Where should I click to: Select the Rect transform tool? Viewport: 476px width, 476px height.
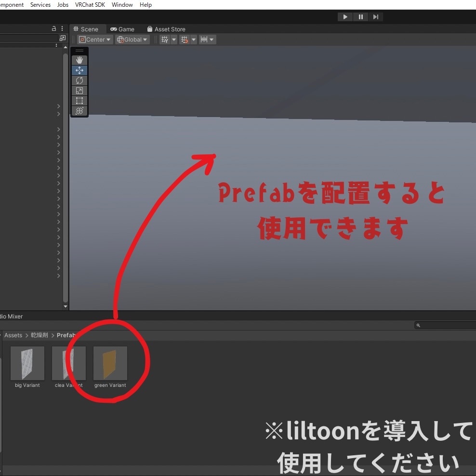79,101
